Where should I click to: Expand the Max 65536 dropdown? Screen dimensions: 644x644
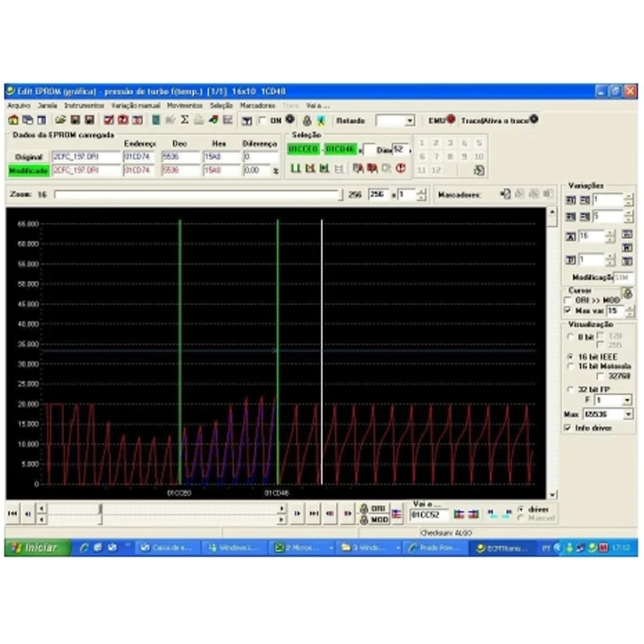pyautogui.click(x=628, y=415)
